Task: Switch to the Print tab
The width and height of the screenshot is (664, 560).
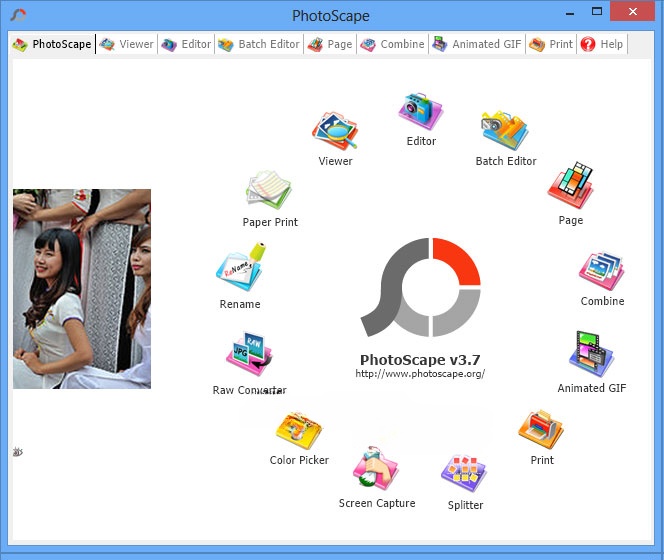Action: [551, 44]
